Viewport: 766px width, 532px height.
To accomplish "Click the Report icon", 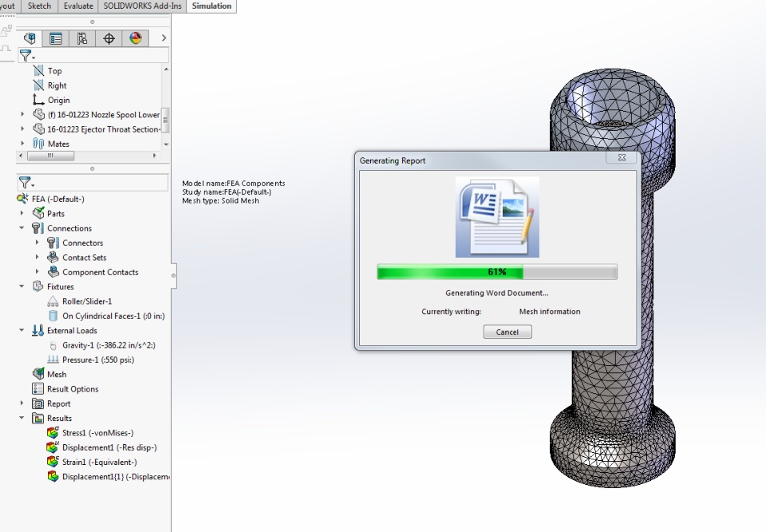I will (x=38, y=404).
